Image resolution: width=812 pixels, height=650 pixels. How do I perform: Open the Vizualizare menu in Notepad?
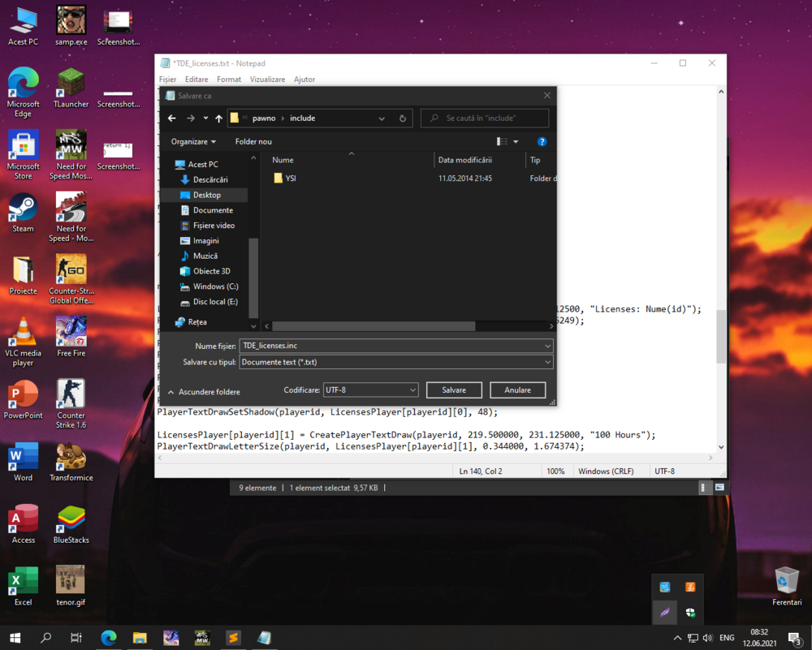(267, 80)
